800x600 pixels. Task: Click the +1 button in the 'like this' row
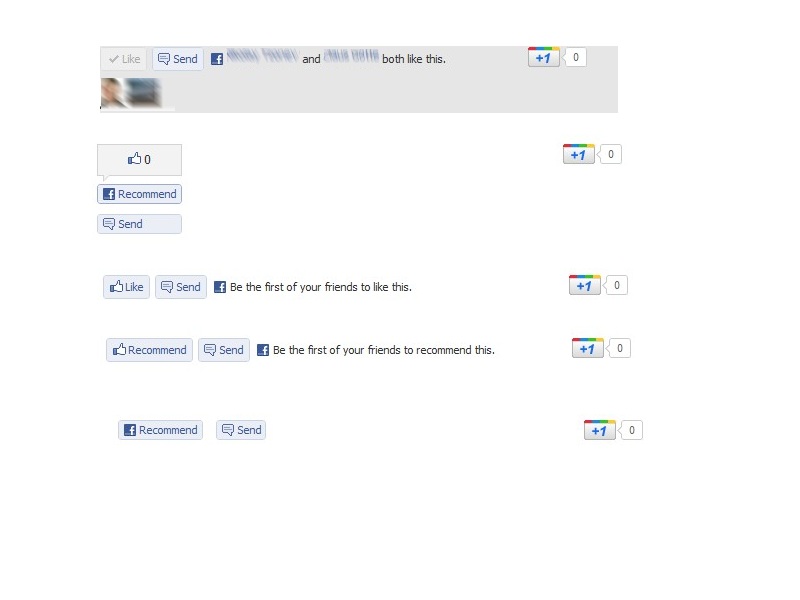(585, 285)
